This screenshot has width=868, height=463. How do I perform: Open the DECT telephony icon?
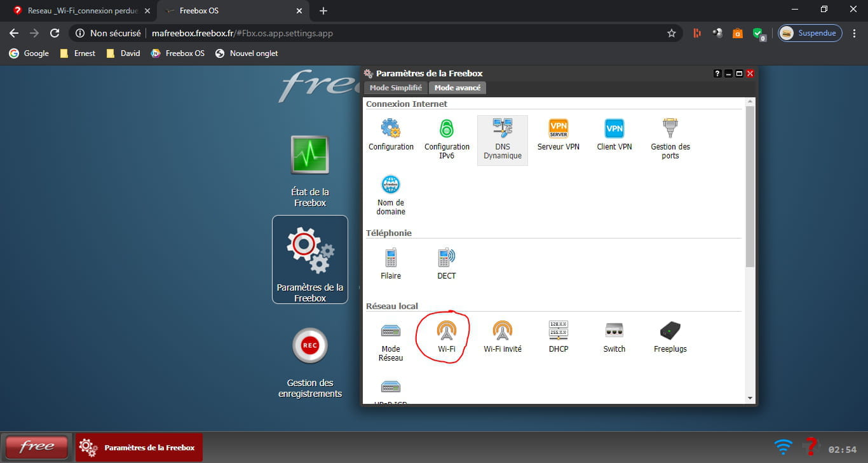447,263
